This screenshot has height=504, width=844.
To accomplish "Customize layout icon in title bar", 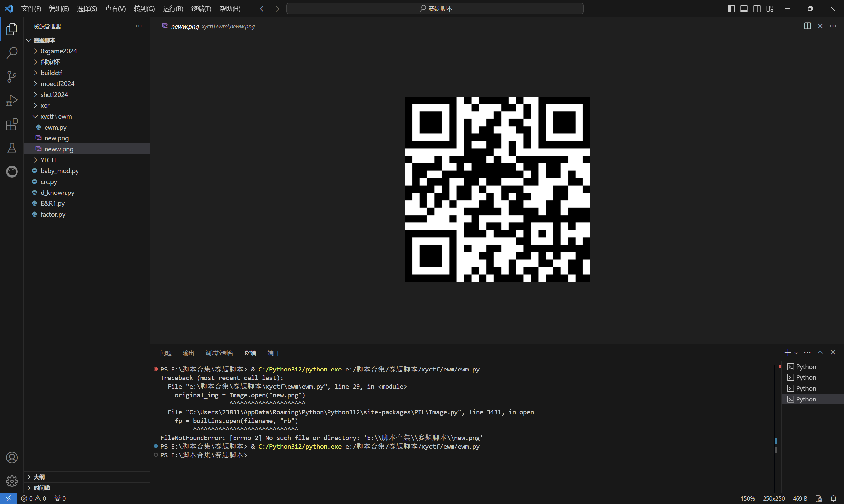I will (770, 9).
